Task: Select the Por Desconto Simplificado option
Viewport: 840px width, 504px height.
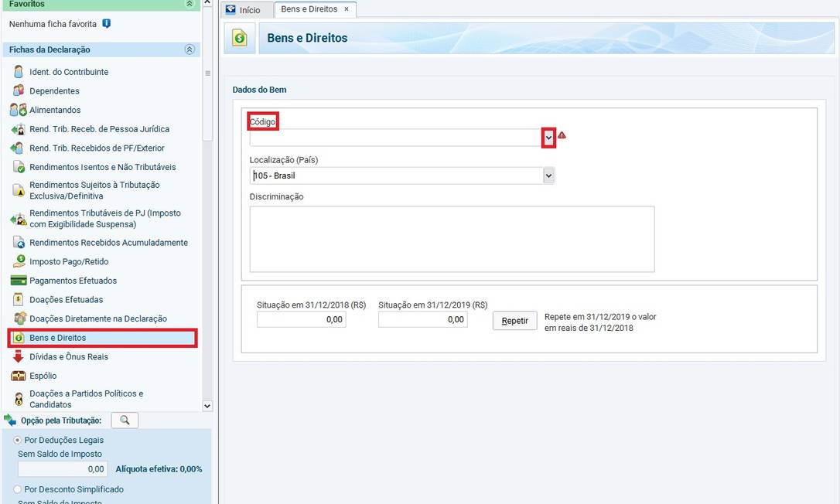Action: 18,489
